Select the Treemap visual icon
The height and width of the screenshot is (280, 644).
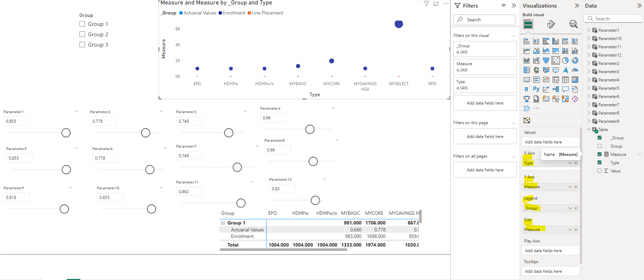526,70
